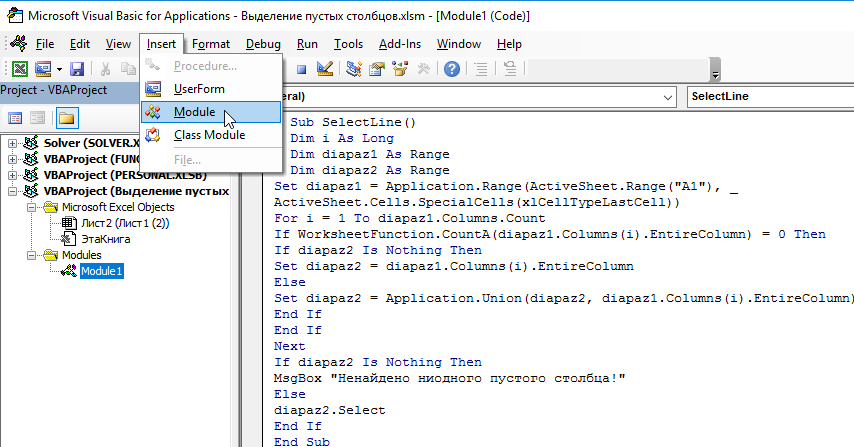This screenshot has height=447, width=854.
Task: Open the Insert UserForm dropdown arrow
Action: pos(58,69)
